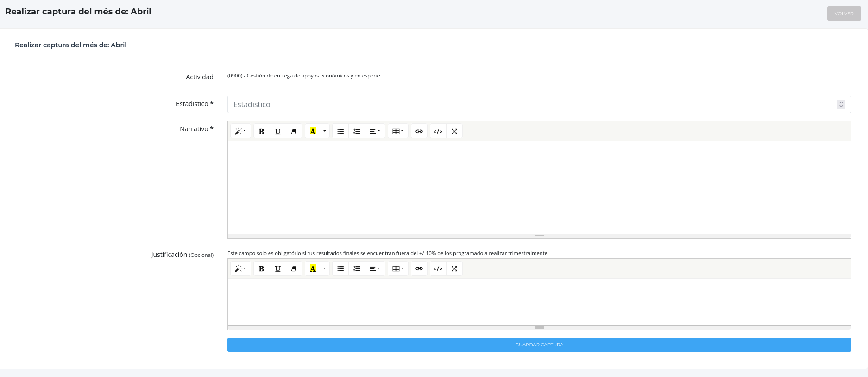Click the eraser (remove font style) in Justificación toolbar
Screen dimensions: 868x377
pos(294,268)
